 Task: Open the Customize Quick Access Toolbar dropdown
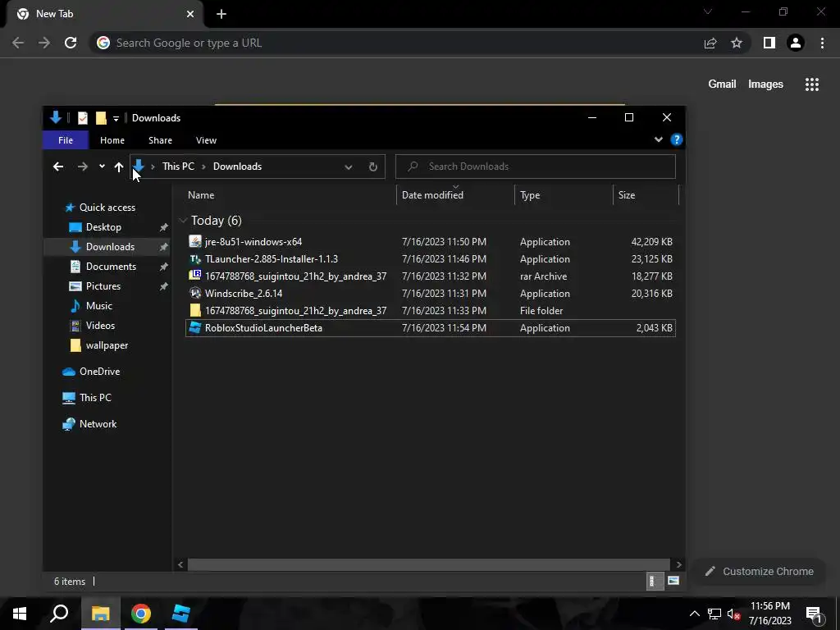(x=116, y=118)
